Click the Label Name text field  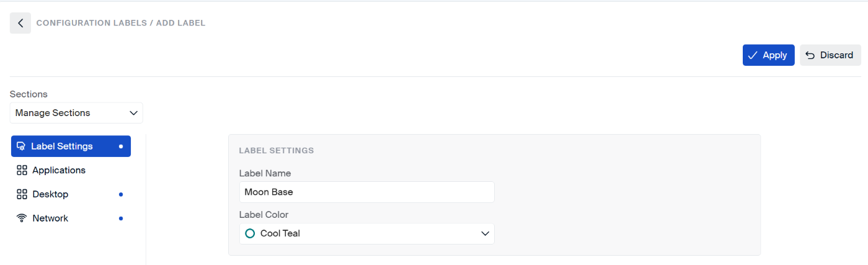pos(366,192)
